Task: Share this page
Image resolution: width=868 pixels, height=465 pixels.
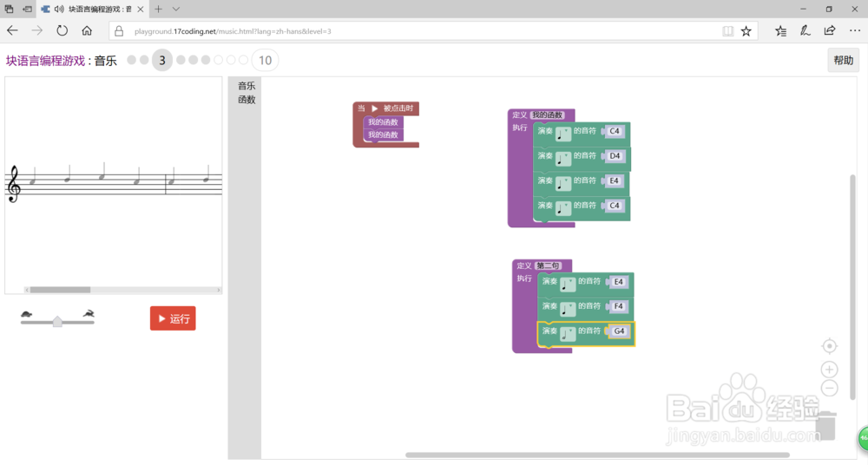Action: (x=829, y=31)
